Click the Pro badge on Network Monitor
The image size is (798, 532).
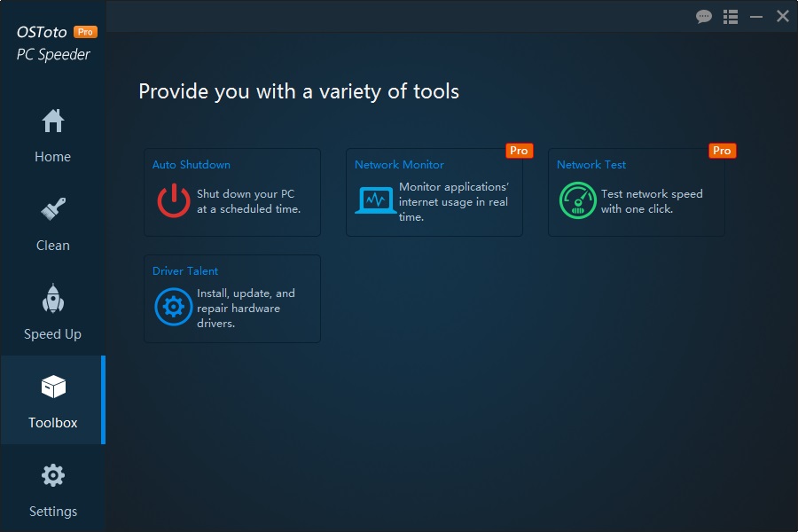point(519,151)
